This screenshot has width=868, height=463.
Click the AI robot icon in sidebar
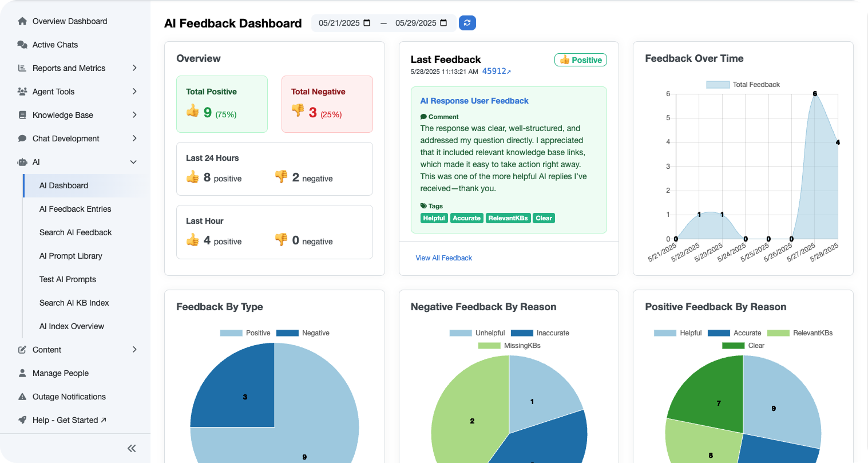[22, 162]
